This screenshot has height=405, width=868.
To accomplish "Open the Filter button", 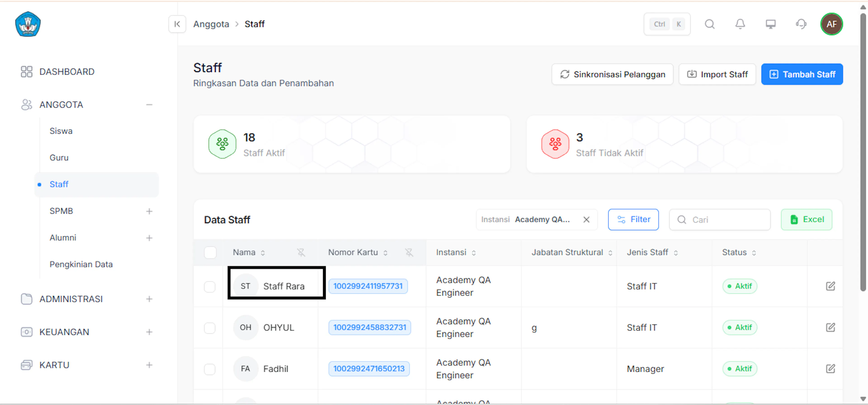I will coord(633,220).
